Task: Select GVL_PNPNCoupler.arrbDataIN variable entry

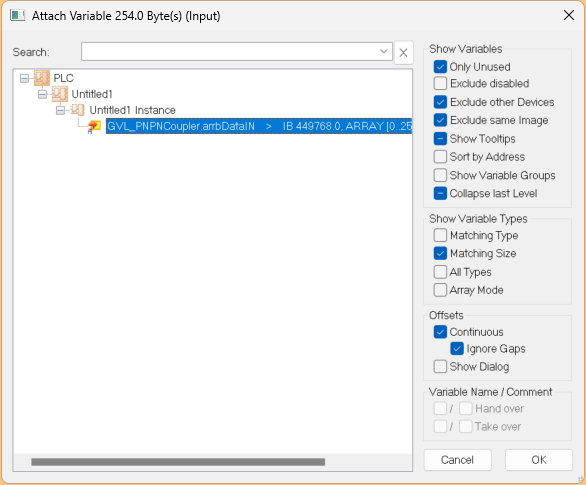Action: tap(259, 126)
